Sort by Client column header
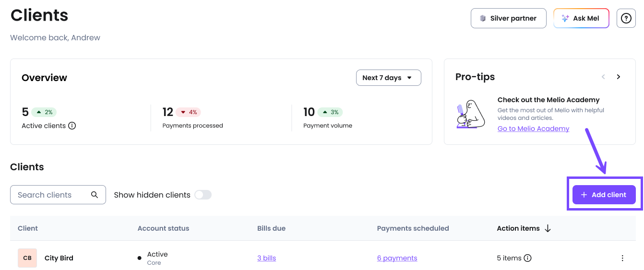 pos(28,228)
